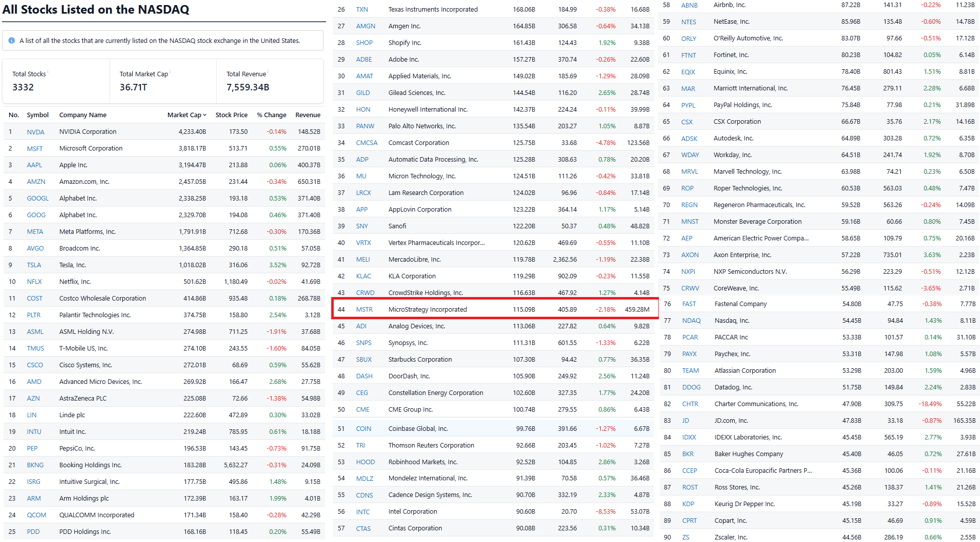Open the GOOGL ticker link

coord(38,199)
